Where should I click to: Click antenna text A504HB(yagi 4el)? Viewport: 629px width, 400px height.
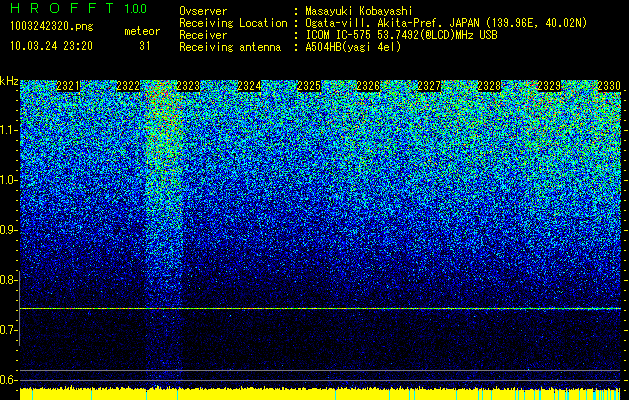[353, 47]
